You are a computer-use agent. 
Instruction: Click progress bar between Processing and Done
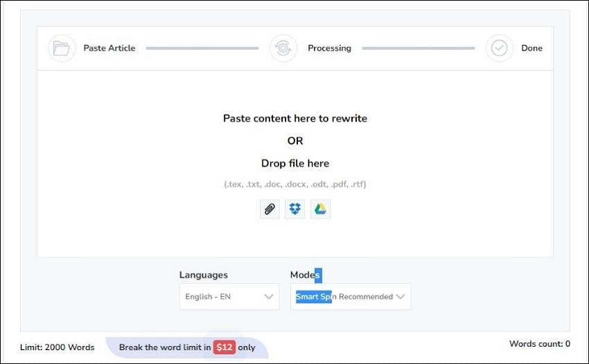pos(418,48)
